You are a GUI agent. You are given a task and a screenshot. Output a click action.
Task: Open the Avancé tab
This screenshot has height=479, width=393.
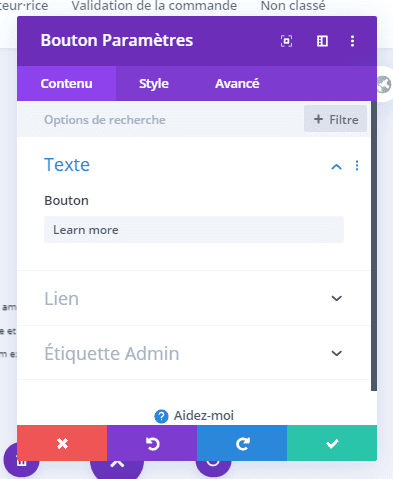(237, 83)
